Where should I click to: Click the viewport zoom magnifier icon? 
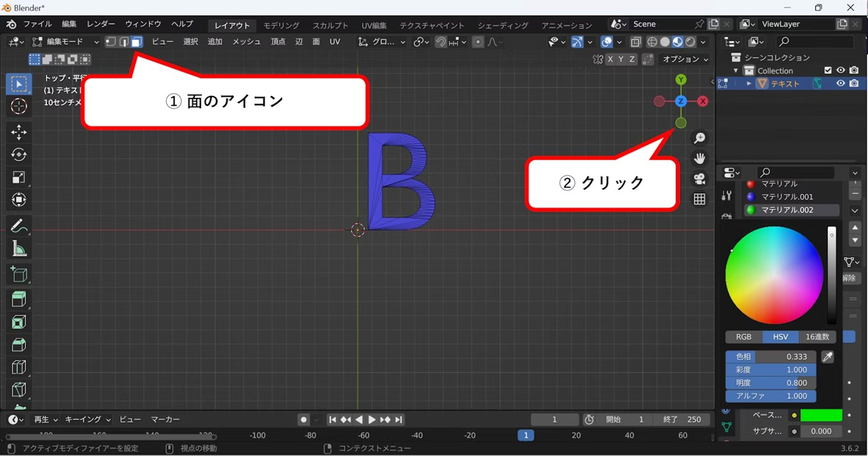click(700, 137)
